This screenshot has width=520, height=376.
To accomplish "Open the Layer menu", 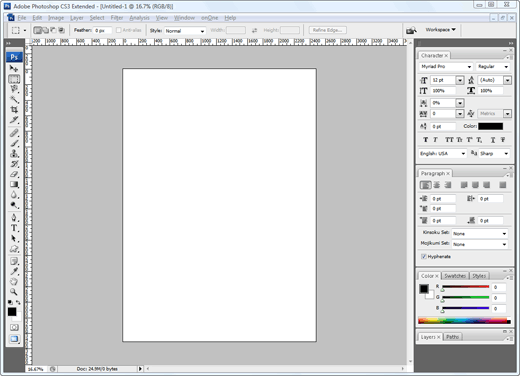I will click(77, 18).
